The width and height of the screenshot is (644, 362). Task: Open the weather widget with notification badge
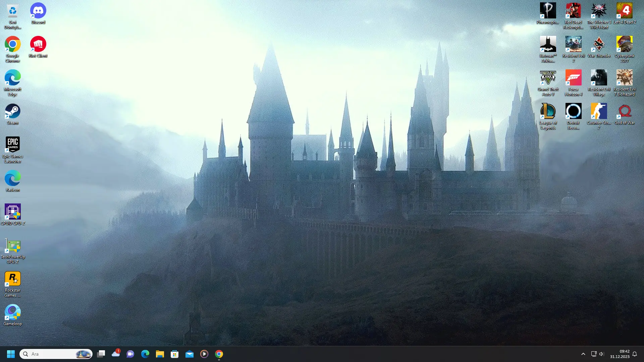coord(116,354)
